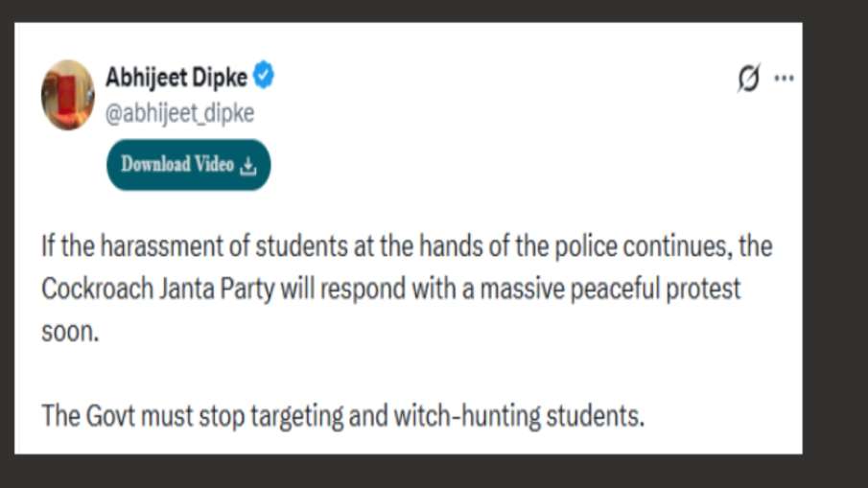The height and width of the screenshot is (488, 868).
Task: Click the word "soon." in the tweet
Action: 70,332
